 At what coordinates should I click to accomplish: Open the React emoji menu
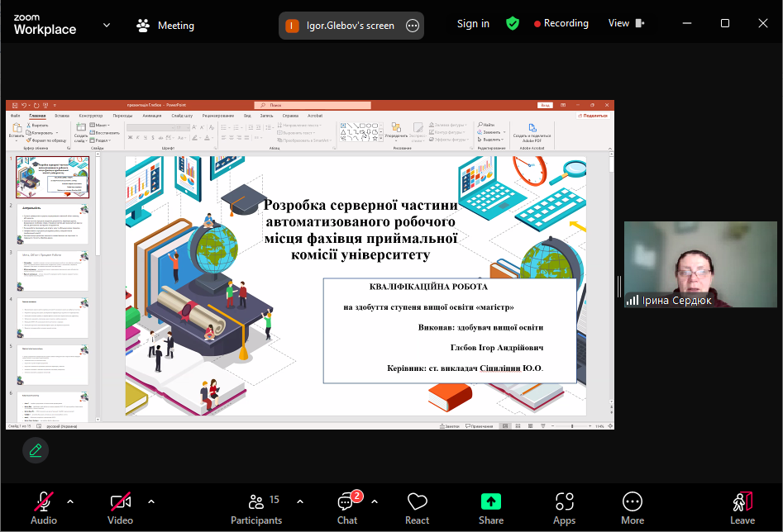[x=417, y=507]
